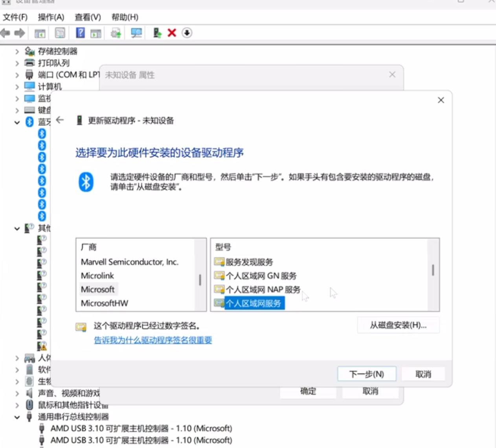Select the 存储控制器 storage controller icon

[x=29, y=51]
